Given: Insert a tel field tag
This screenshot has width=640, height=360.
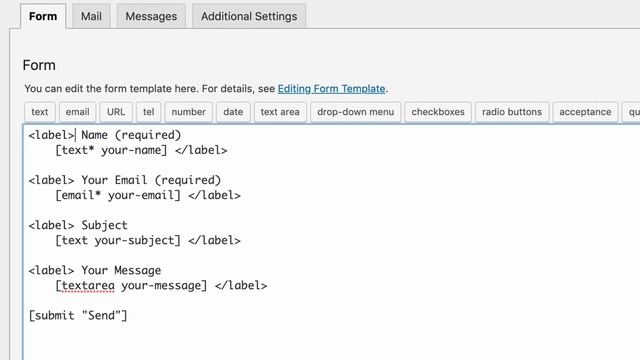Looking at the screenshot, I should point(149,112).
